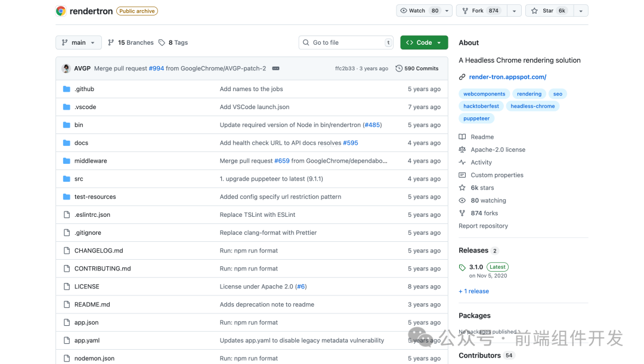Click the app.yaml file icon

tap(67, 341)
